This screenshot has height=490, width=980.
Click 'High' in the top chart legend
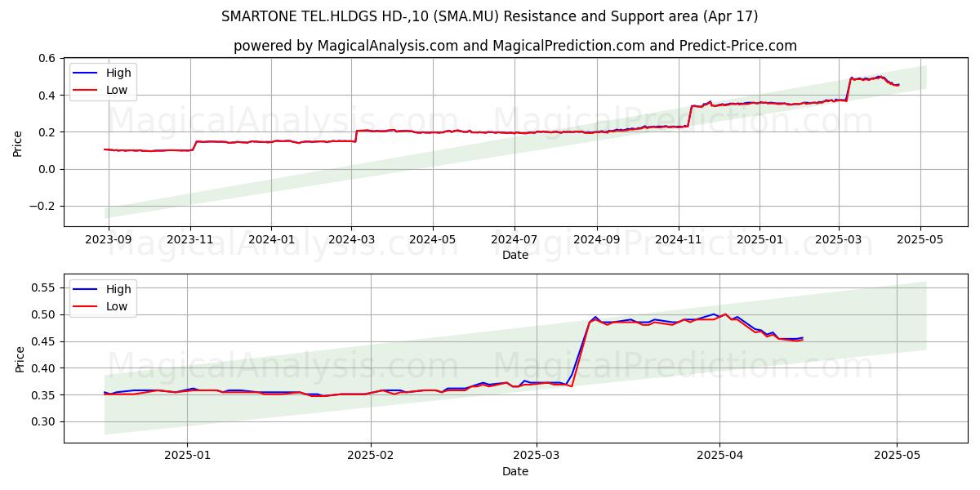click(x=118, y=73)
